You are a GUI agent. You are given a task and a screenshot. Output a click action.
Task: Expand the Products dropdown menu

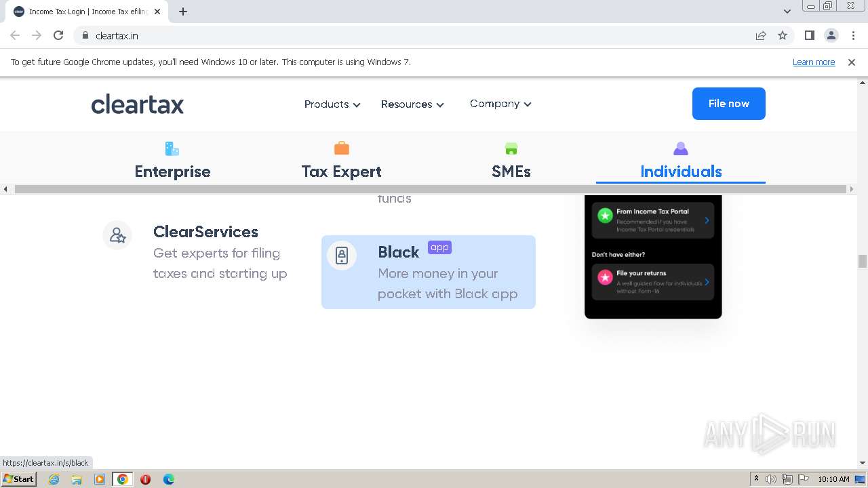[x=332, y=104]
